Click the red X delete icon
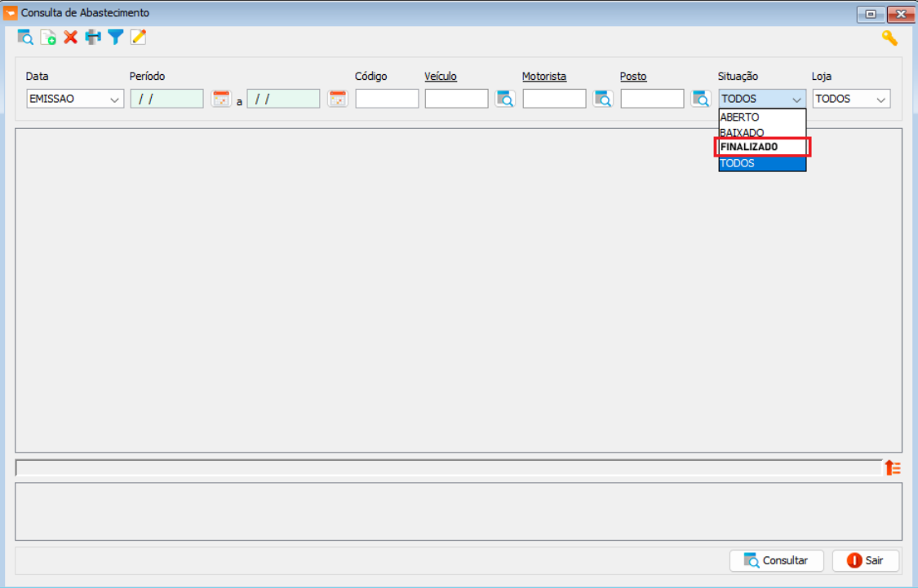The width and height of the screenshot is (918, 588). 71,38
